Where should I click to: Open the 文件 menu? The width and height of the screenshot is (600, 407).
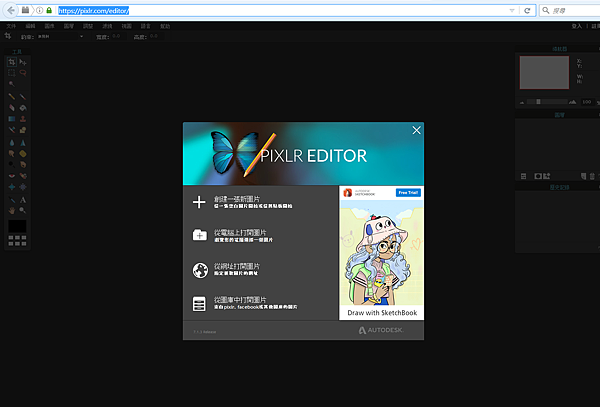tap(11, 26)
